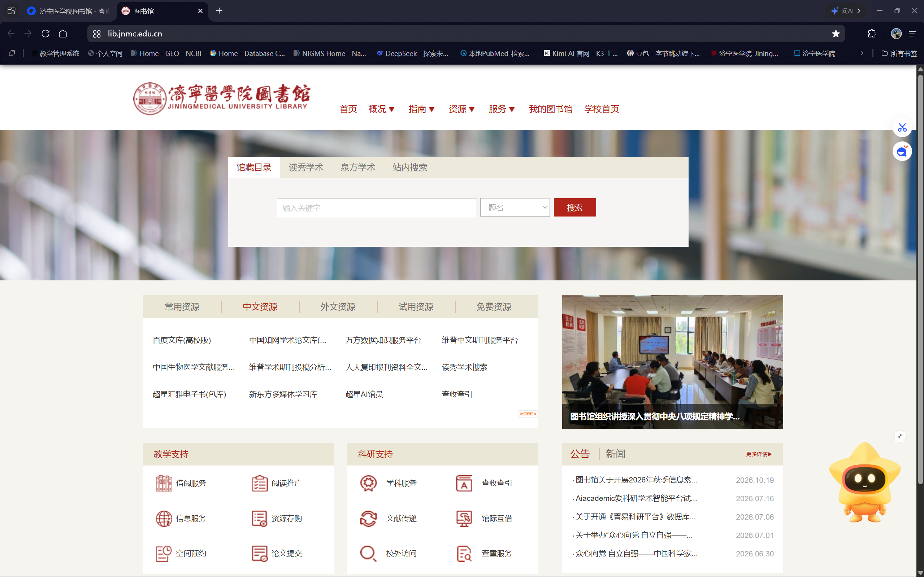Open 中国知网学术论文库 link
The width and height of the screenshot is (924, 577).
pos(287,340)
